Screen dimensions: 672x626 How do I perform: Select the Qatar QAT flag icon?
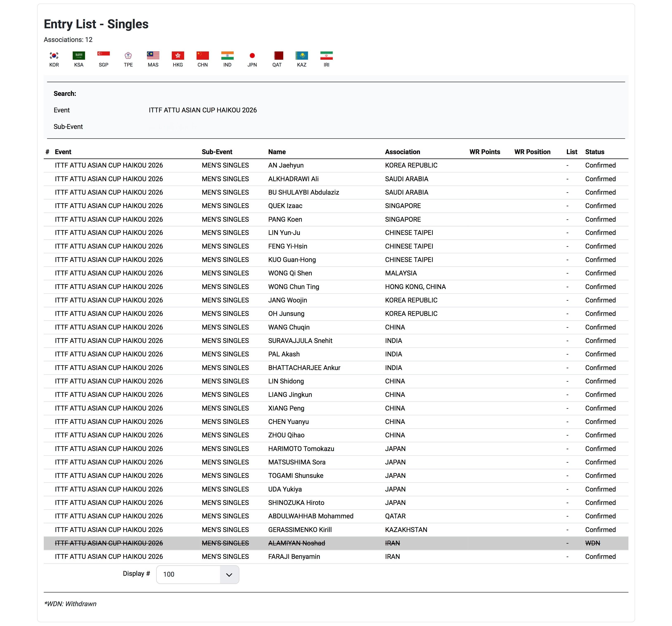tap(277, 55)
